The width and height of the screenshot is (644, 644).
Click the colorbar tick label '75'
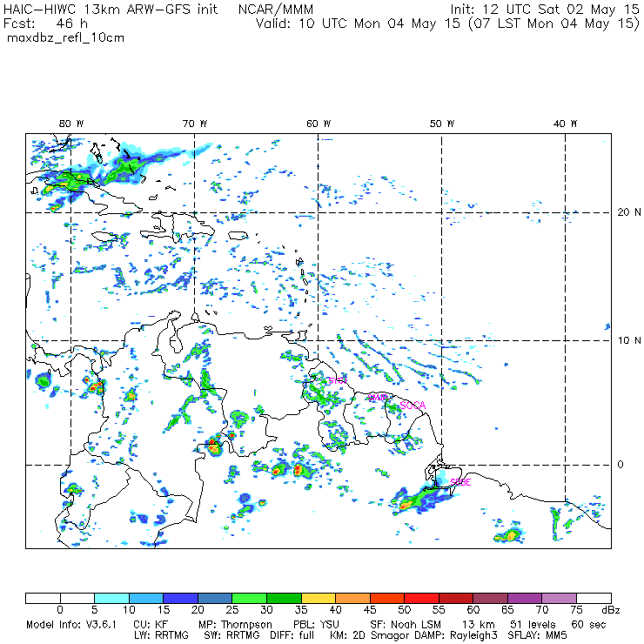(576, 610)
